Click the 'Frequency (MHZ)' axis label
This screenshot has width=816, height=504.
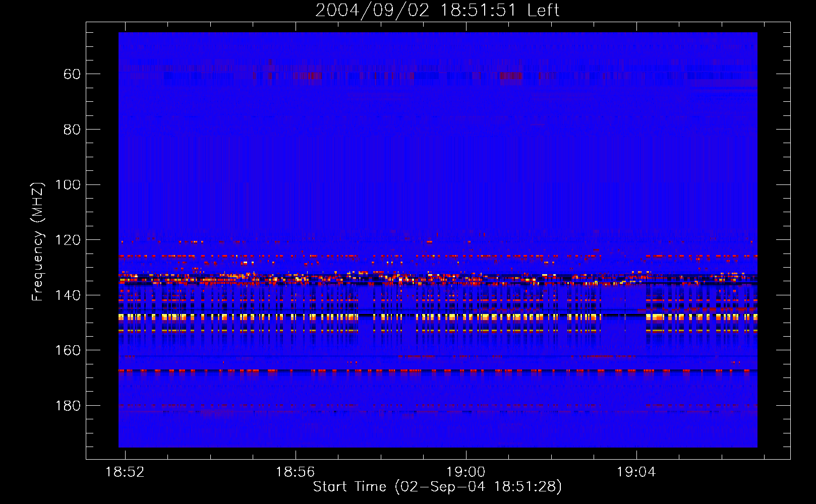click(x=38, y=241)
